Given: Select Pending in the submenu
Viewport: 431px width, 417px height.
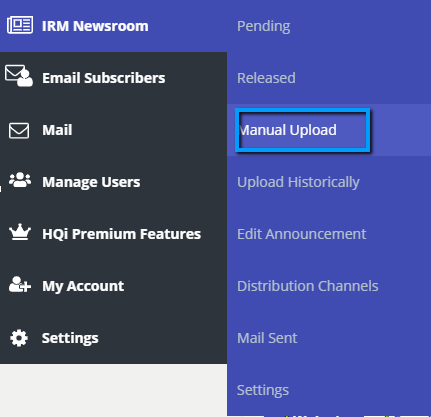Looking at the screenshot, I should coord(263,26).
